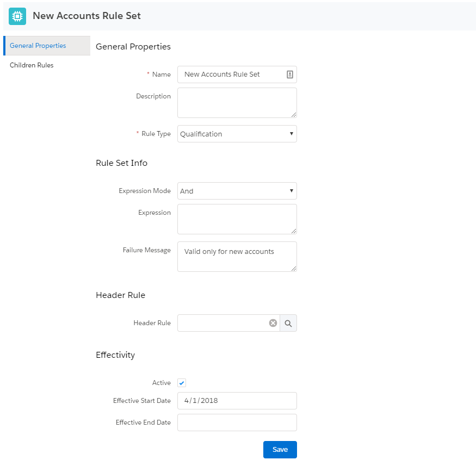476x466 pixels.
Task: Click the Rule Set Info section heading
Action: coord(121,163)
